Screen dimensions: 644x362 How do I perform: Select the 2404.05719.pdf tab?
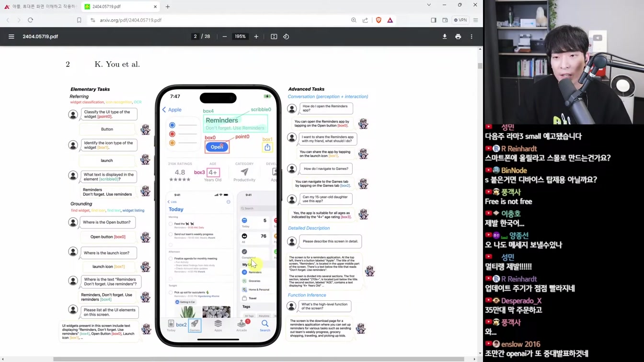click(120, 7)
